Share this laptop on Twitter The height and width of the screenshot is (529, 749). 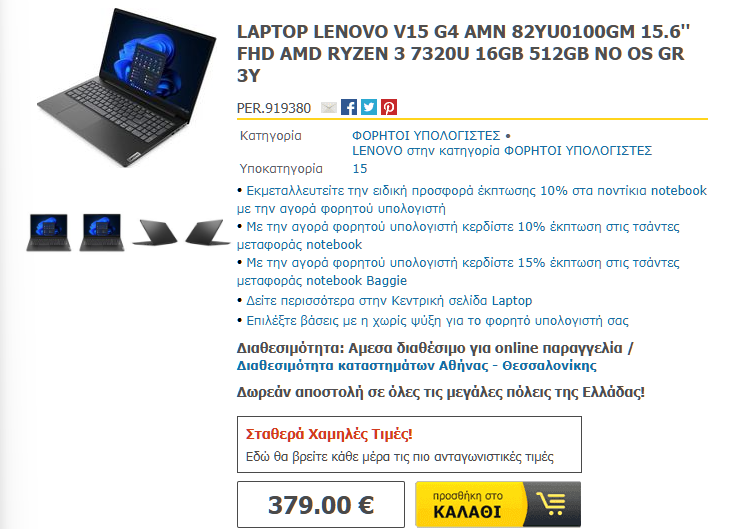tap(369, 107)
